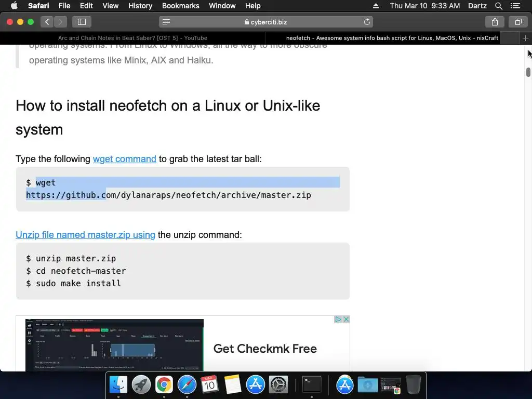Screen dimensions: 532x399
Task: Open Google Chrome from the Dock
Action: [x=164, y=385]
